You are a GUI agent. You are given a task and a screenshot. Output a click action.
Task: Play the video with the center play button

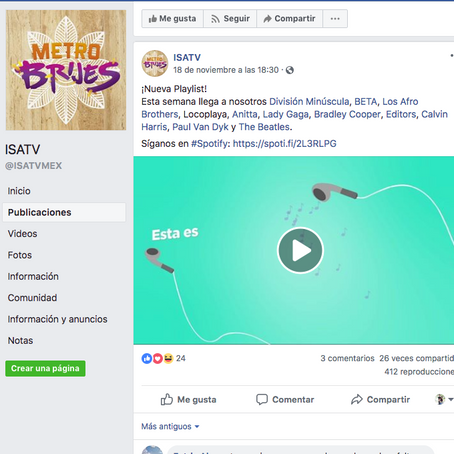(300, 250)
